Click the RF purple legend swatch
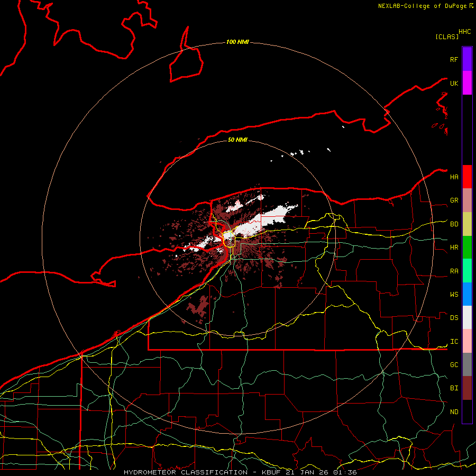This screenshot has height=476, width=476. pyautogui.click(x=467, y=59)
